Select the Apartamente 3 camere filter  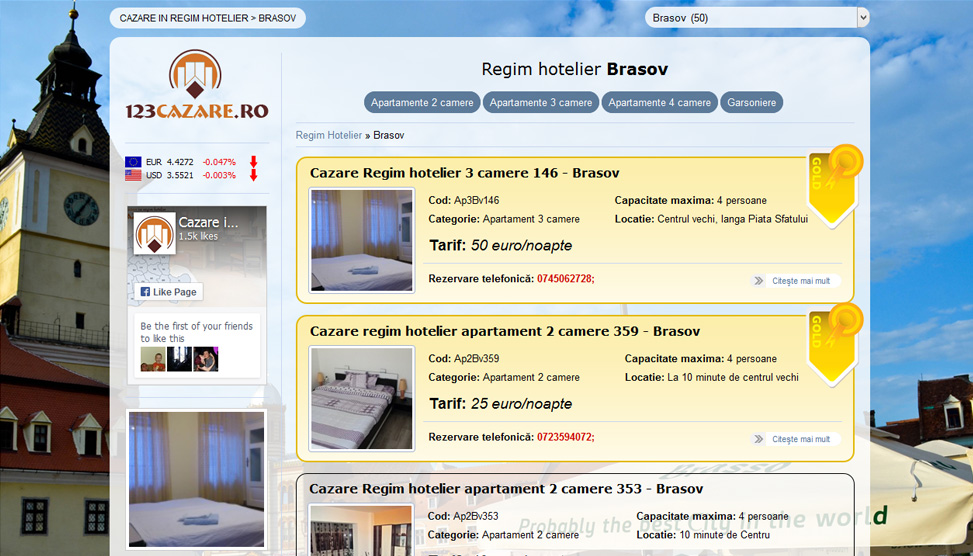[541, 102]
